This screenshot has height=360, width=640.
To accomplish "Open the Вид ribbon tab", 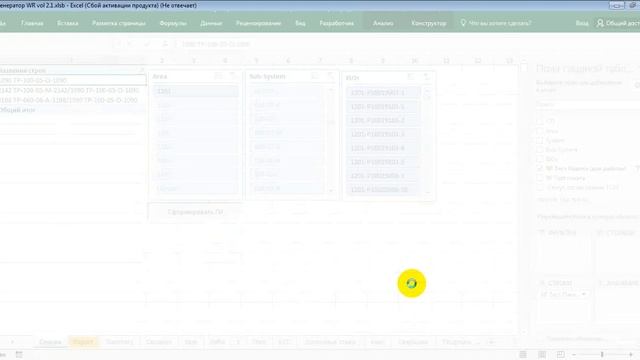I will (x=300, y=23).
